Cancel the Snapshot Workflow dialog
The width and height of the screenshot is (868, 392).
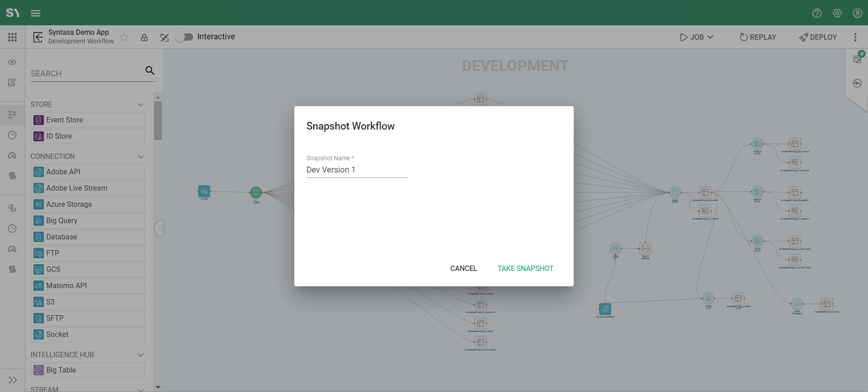point(463,268)
